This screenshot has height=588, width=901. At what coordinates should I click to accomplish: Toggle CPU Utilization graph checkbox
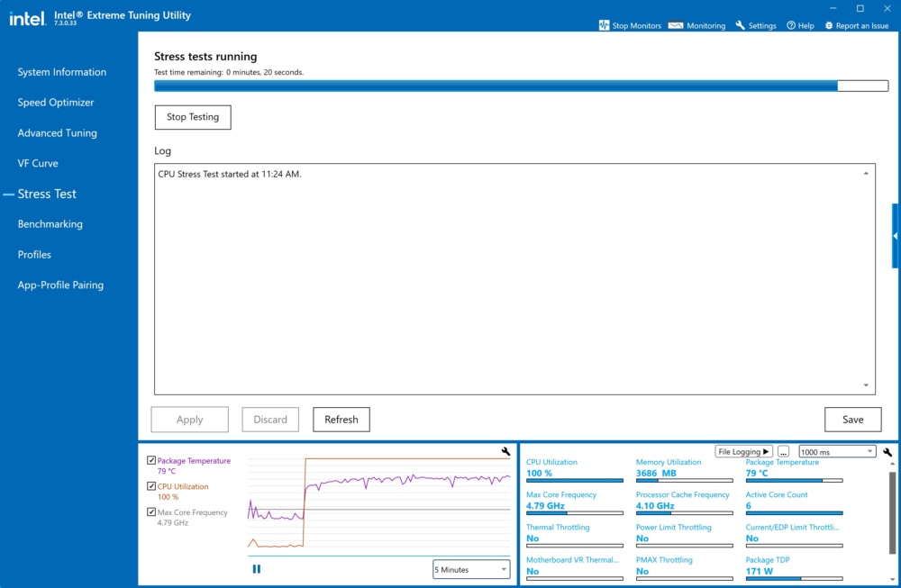[x=151, y=486]
